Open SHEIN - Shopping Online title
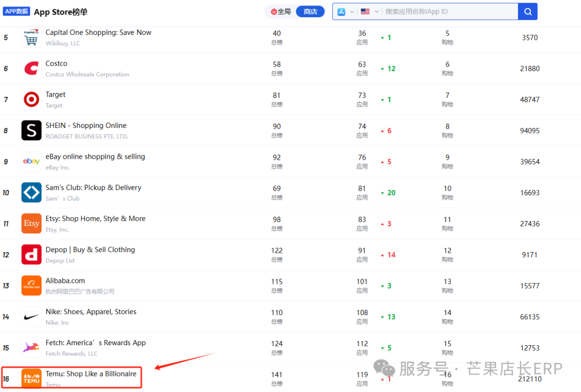581x392 pixels. (x=86, y=126)
